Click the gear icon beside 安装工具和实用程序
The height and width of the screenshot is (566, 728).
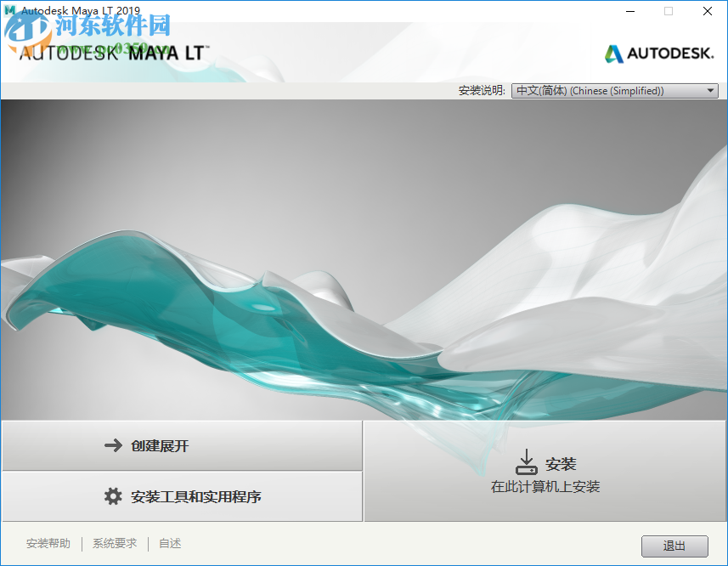point(113,496)
